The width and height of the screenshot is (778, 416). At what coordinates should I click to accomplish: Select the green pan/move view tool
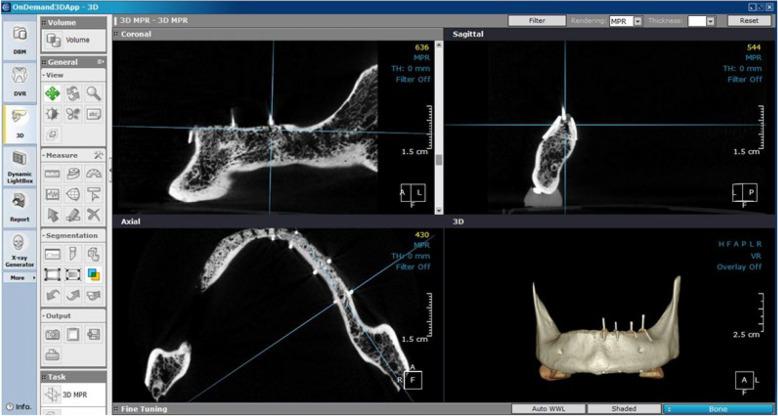coord(52,93)
